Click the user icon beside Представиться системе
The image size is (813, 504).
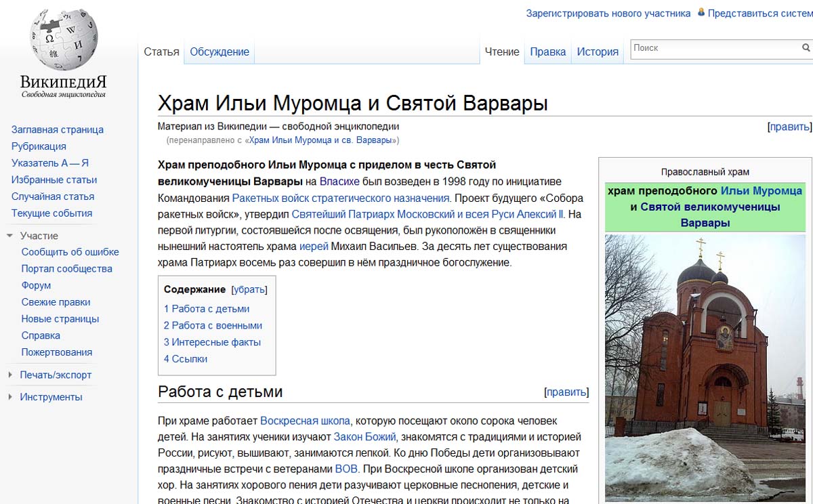[701, 13]
